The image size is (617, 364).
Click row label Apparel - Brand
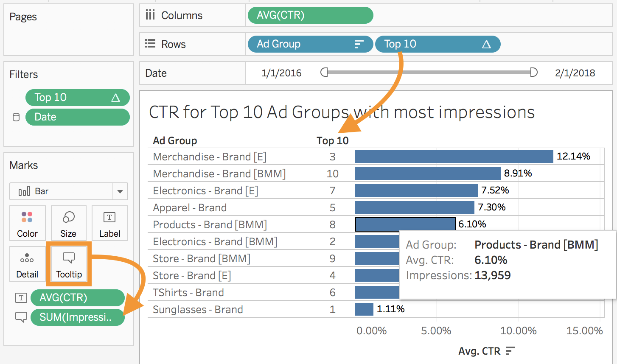coord(190,208)
